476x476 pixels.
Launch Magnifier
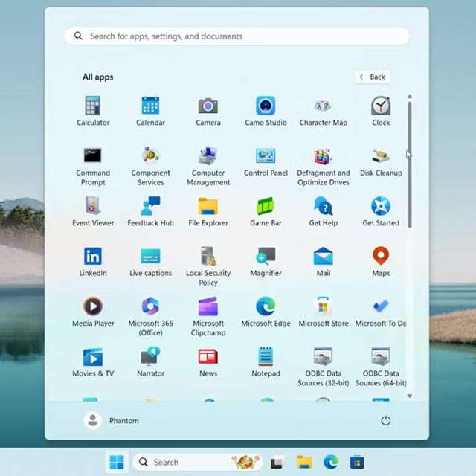pyautogui.click(x=266, y=262)
